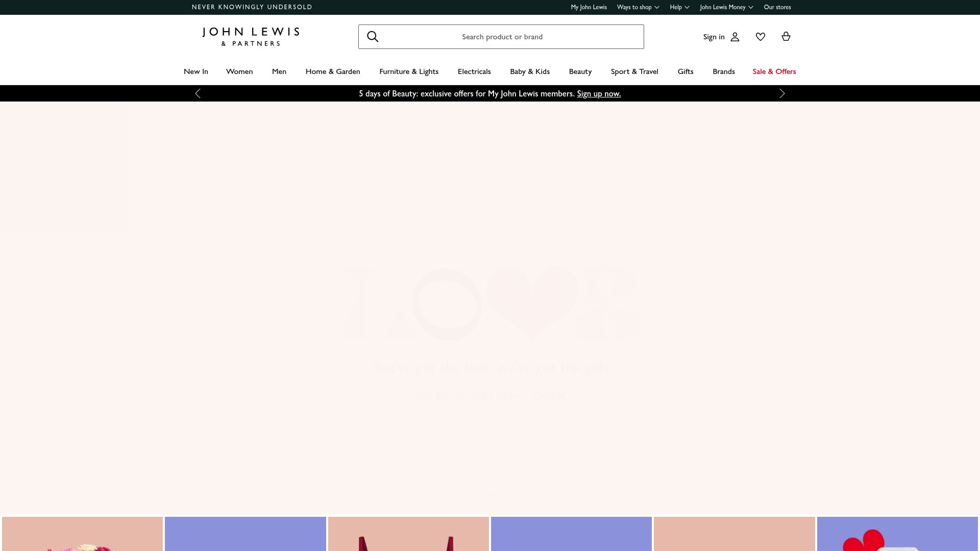Expand the Ways to shop dropdown
The image size is (980, 551).
[638, 7]
